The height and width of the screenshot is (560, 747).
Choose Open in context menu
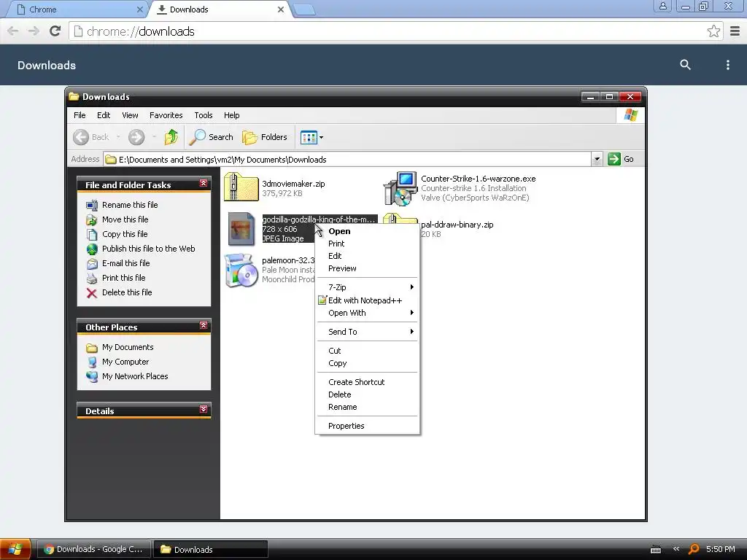point(368,231)
